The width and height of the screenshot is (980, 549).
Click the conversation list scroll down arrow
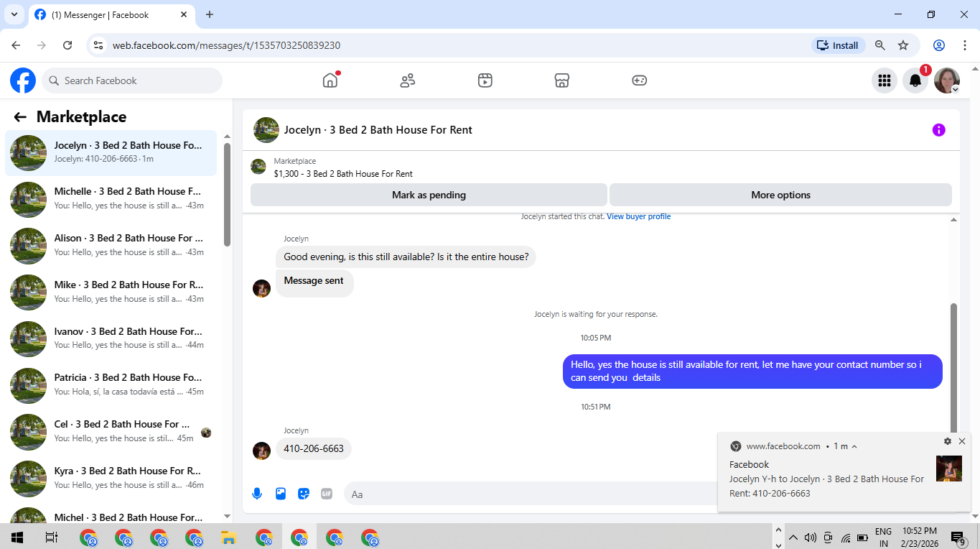(x=227, y=516)
